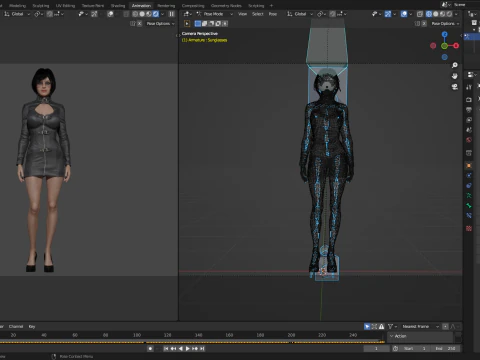This screenshot has height=360, width=480.
Task: Toggle only-show-errors warning icon in the timeline
Action: pyautogui.click(x=381, y=326)
